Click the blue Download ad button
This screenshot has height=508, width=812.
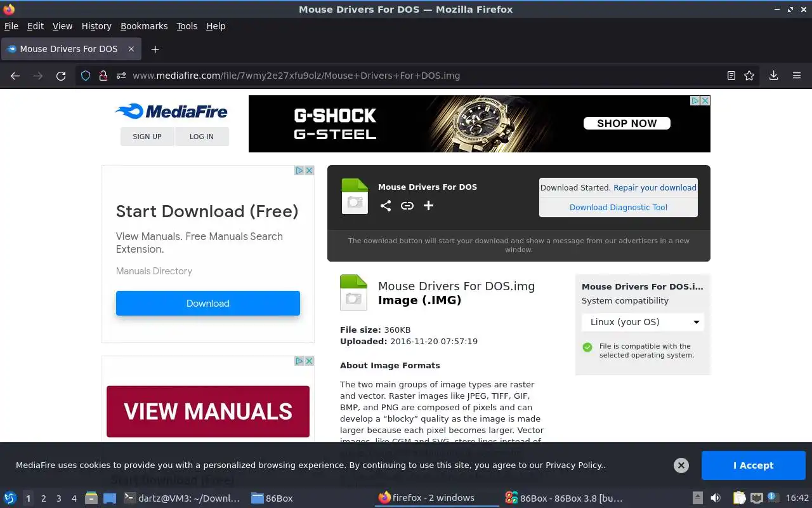click(x=208, y=304)
